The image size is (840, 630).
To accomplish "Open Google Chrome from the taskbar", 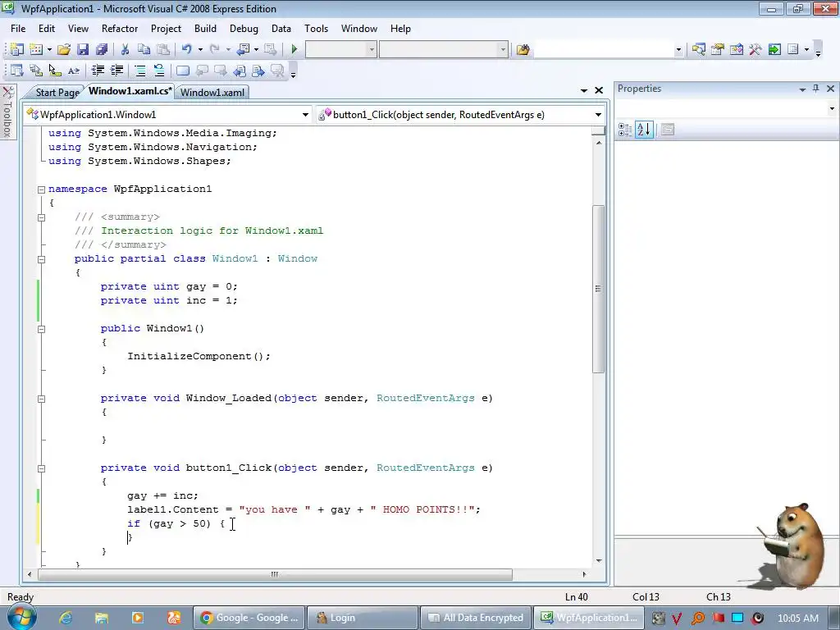I will [x=249, y=618].
